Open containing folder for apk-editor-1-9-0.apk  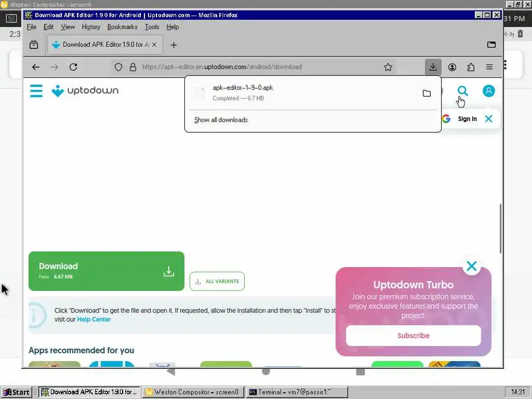point(427,93)
